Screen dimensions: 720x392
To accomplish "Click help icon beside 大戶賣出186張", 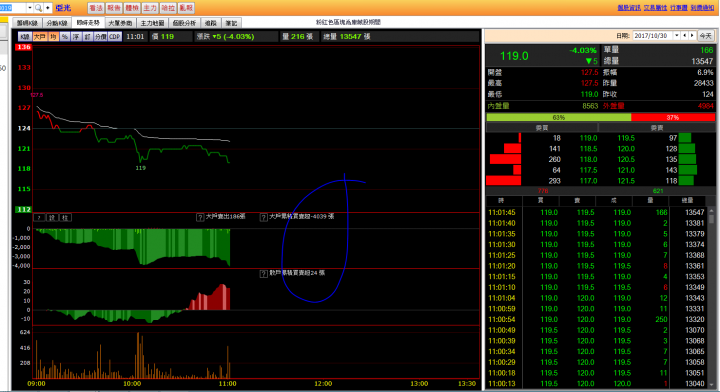I will click(x=200, y=218).
